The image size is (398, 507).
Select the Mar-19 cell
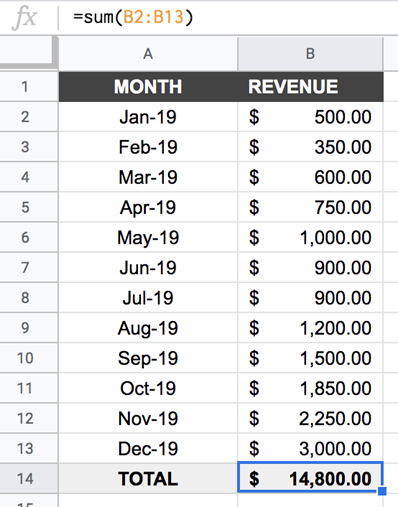pos(148,177)
